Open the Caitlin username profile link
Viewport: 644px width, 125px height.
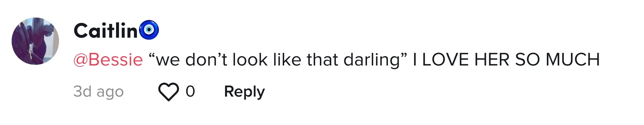[x=106, y=31]
